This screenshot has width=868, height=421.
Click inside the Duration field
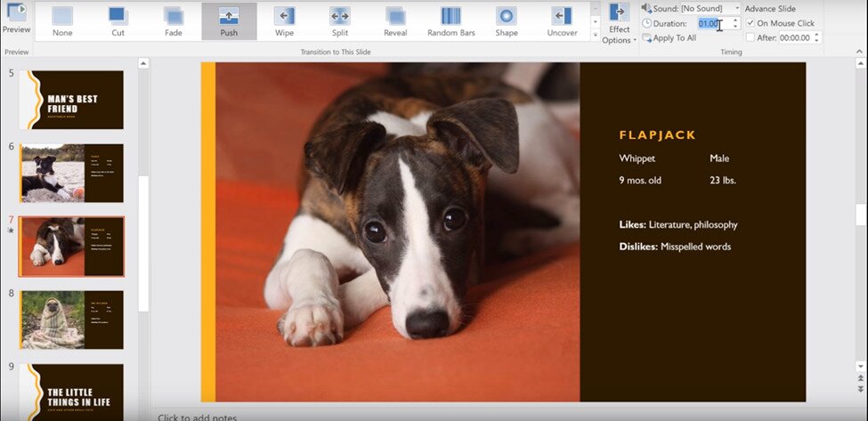click(710, 24)
